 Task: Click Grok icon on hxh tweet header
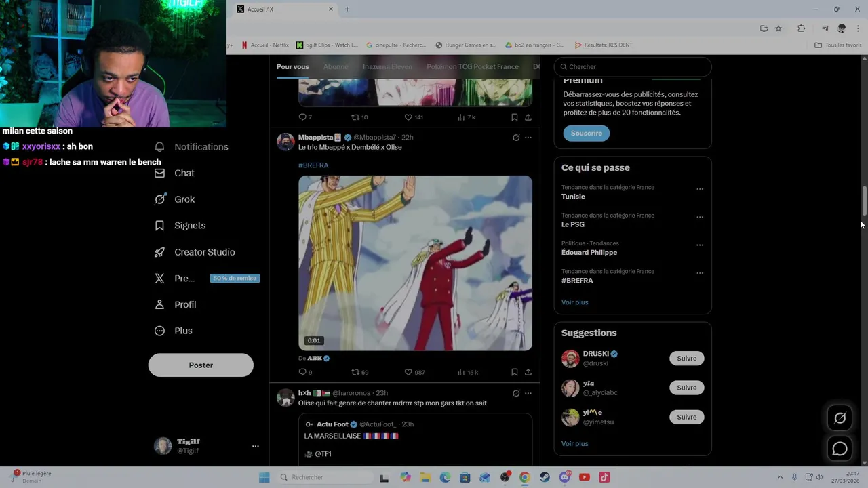[516, 393]
